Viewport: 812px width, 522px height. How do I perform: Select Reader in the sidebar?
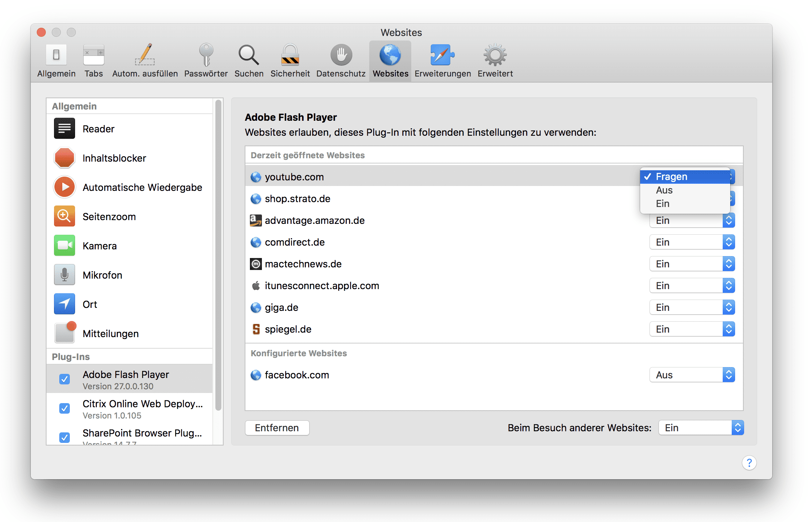(x=130, y=129)
